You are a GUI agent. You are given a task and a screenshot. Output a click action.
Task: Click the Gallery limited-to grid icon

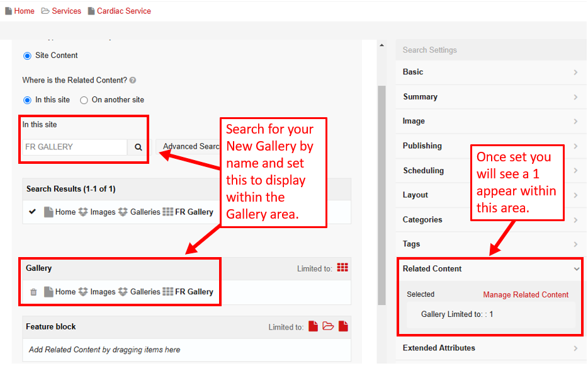pyautogui.click(x=342, y=267)
